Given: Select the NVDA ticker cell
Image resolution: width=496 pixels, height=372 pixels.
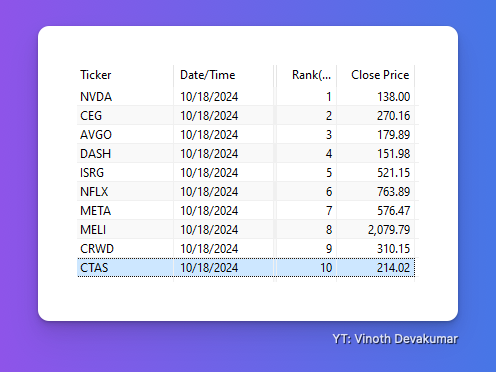Looking at the screenshot, I should (x=125, y=97).
